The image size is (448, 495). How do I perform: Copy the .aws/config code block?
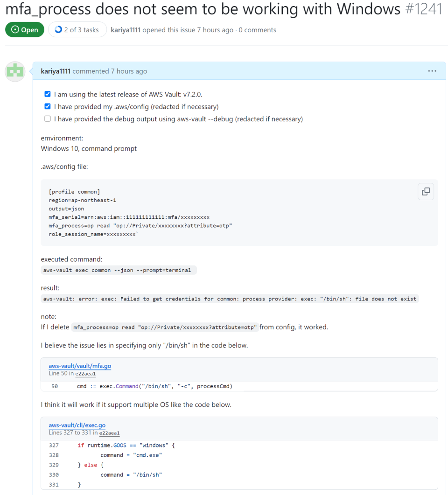point(425,191)
